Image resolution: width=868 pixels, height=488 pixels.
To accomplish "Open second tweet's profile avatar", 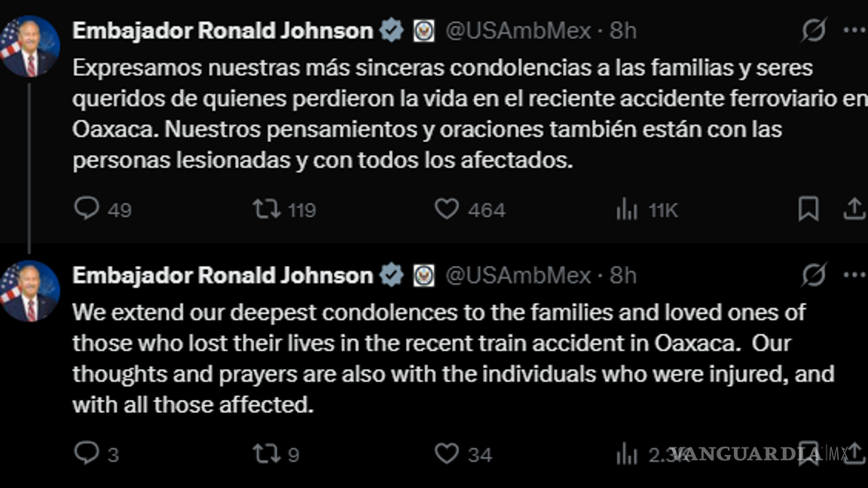I will [x=30, y=291].
